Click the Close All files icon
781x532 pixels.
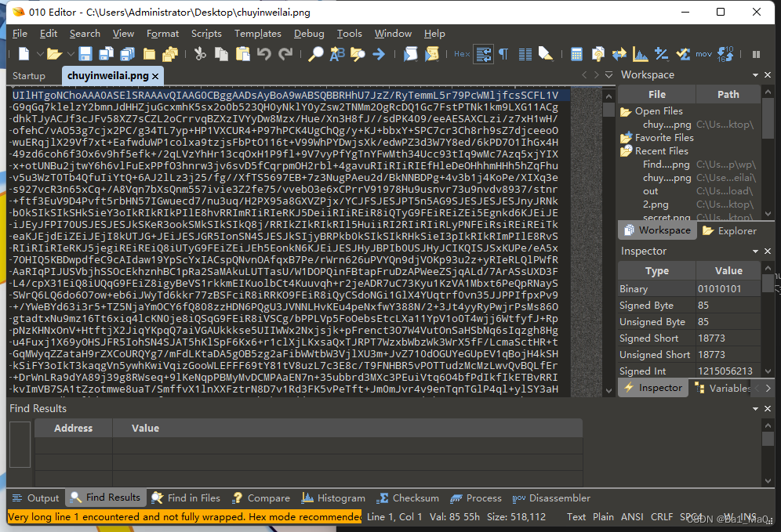click(x=170, y=54)
